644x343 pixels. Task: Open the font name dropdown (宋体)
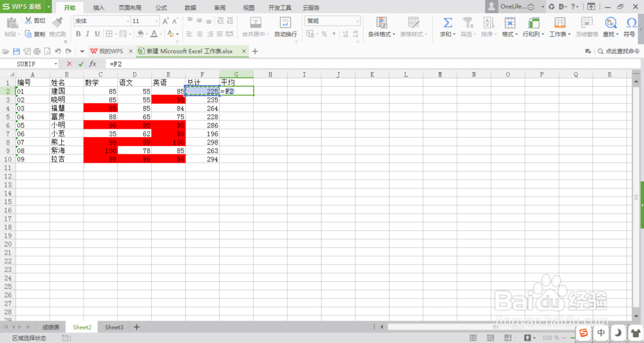pyautogui.click(x=128, y=21)
